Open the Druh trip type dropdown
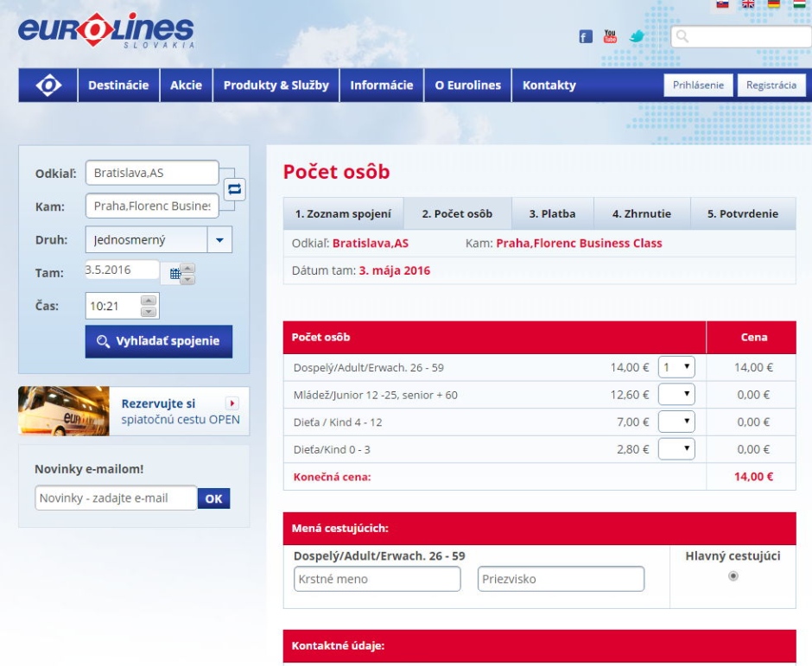Screen dimensions: 812x666 point(219,240)
